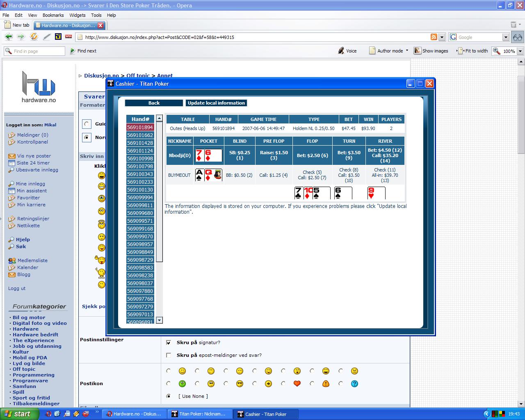Open the File menu

(6, 15)
